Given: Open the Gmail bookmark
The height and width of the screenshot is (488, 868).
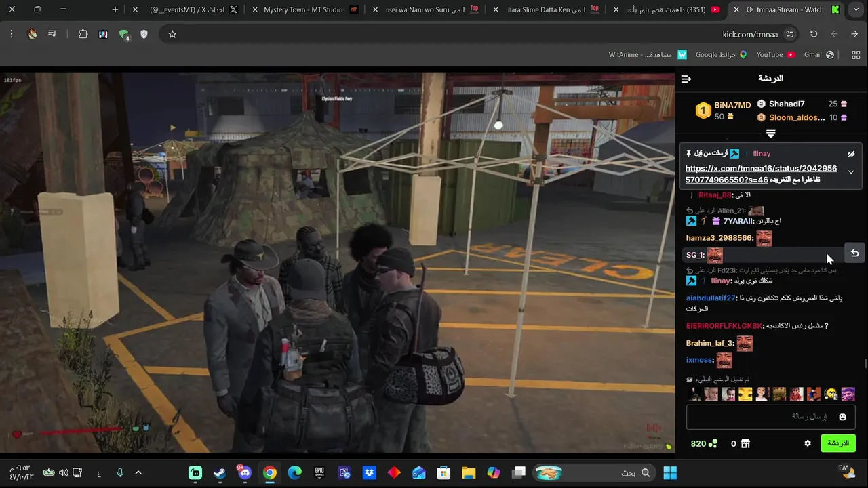Looking at the screenshot, I should (x=819, y=54).
